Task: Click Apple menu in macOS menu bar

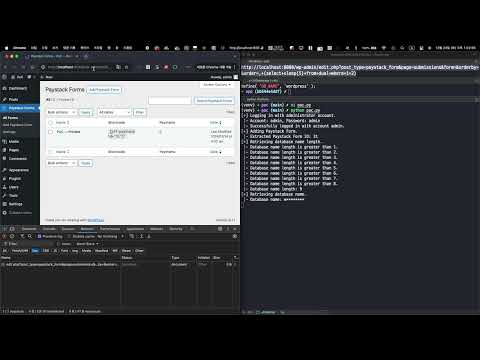Action: point(7,48)
